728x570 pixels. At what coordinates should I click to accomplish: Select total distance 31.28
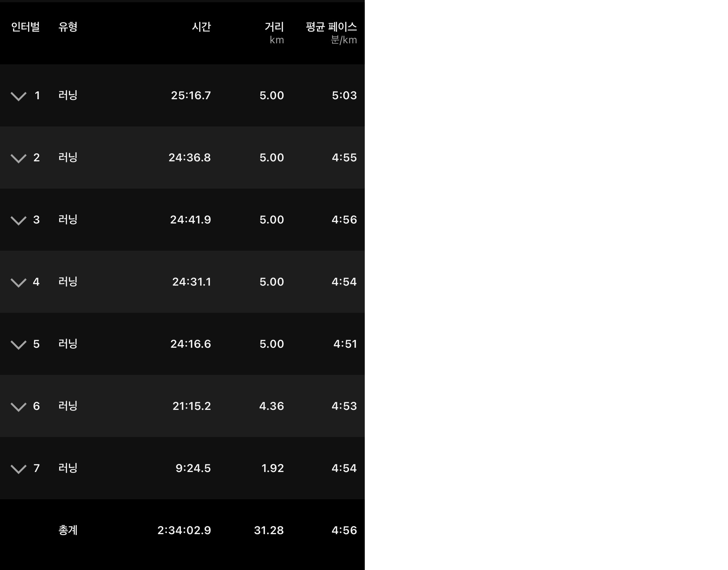[269, 530]
